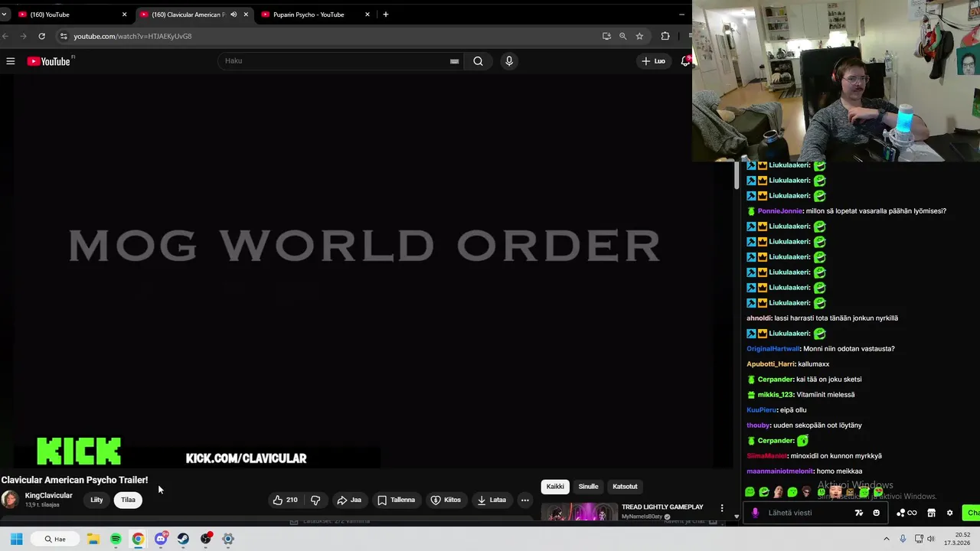Open Spotify from taskbar
This screenshot has width=980, height=551.
(116, 539)
